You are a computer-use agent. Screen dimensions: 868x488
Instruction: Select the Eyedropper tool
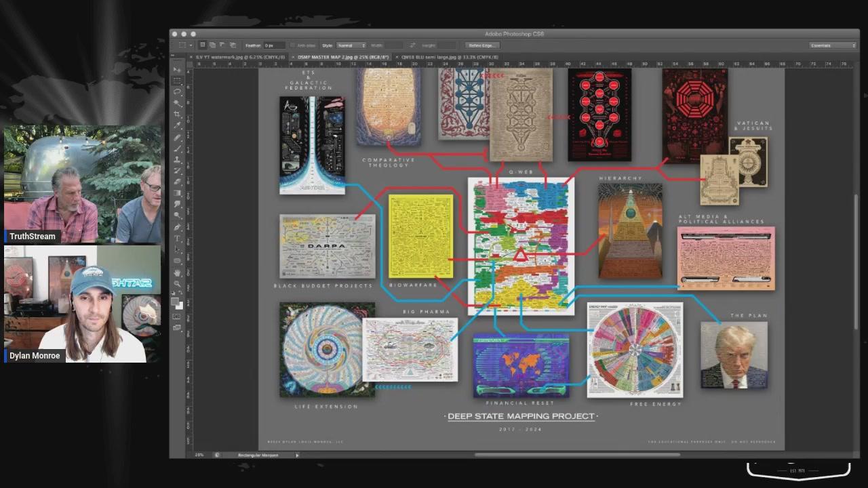[177, 126]
